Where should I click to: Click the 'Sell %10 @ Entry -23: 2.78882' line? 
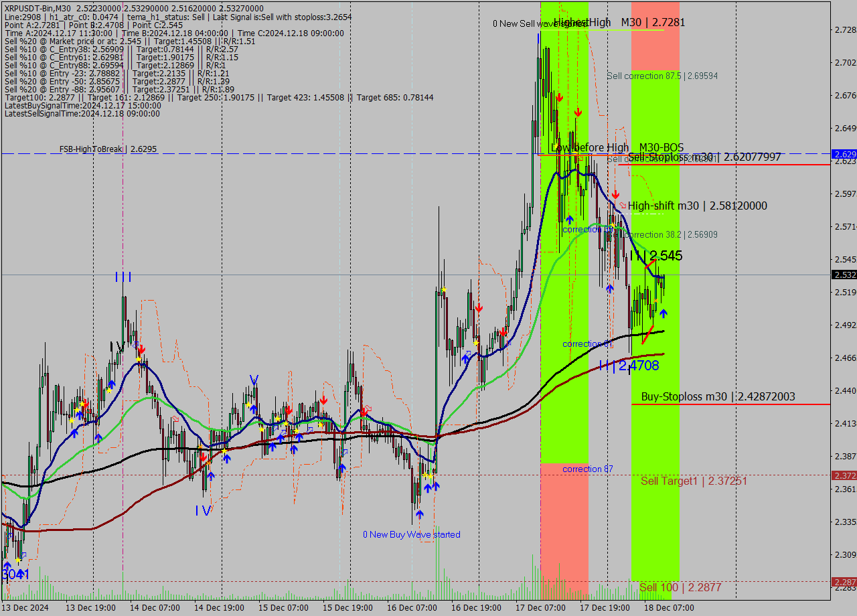(116, 73)
